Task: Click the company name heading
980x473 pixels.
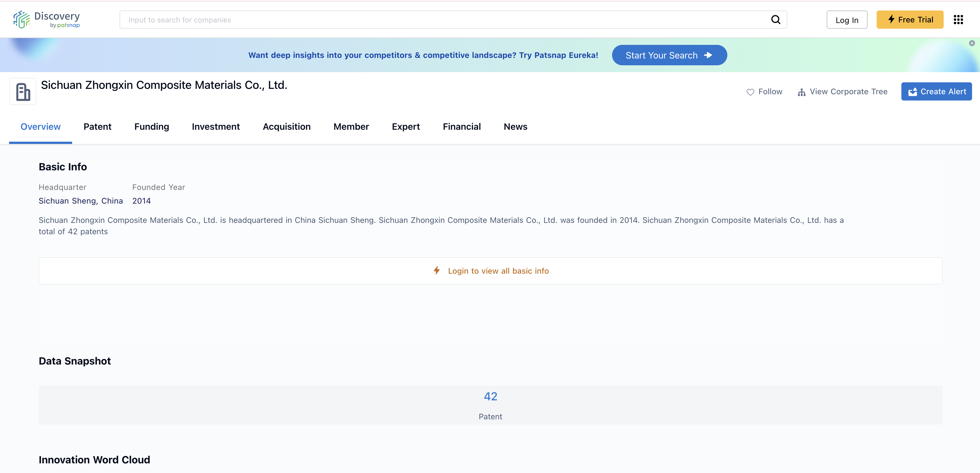Action: [x=164, y=85]
